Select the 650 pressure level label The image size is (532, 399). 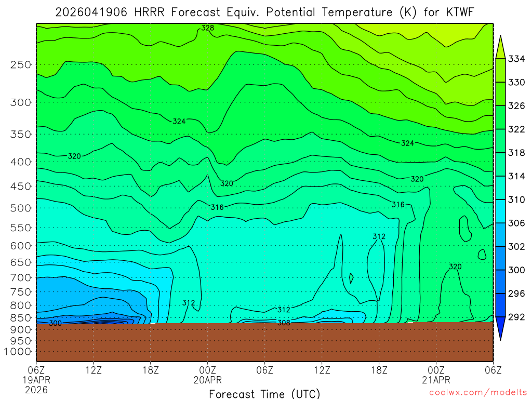21,262
